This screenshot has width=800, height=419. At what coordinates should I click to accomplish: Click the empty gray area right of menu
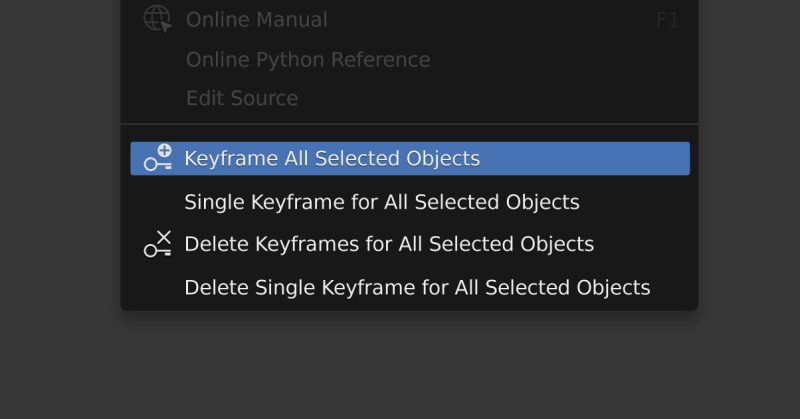click(x=748, y=200)
